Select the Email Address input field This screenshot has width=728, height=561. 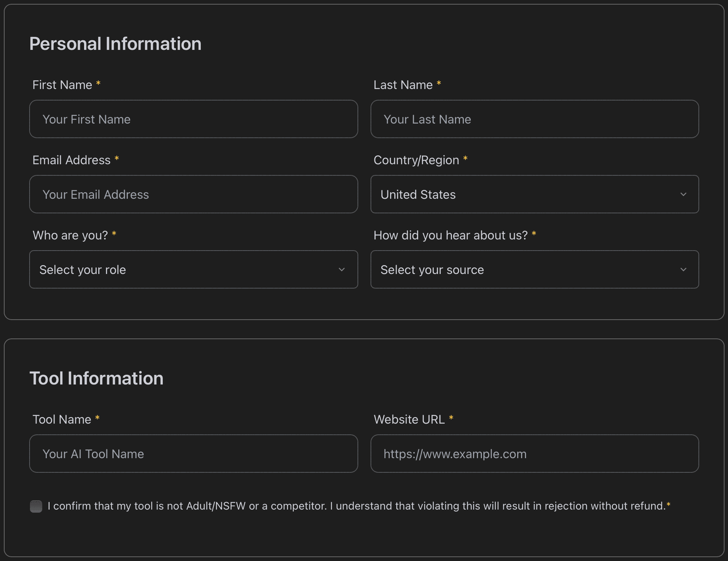[194, 194]
